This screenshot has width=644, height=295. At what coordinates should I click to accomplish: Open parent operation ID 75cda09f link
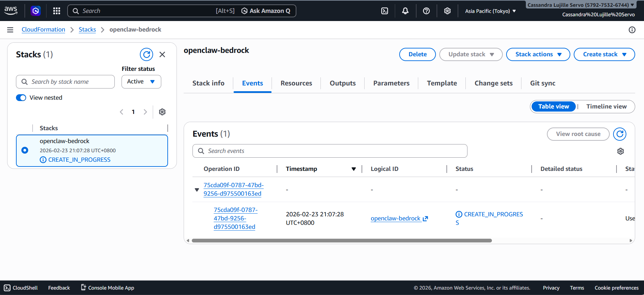[x=234, y=189]
